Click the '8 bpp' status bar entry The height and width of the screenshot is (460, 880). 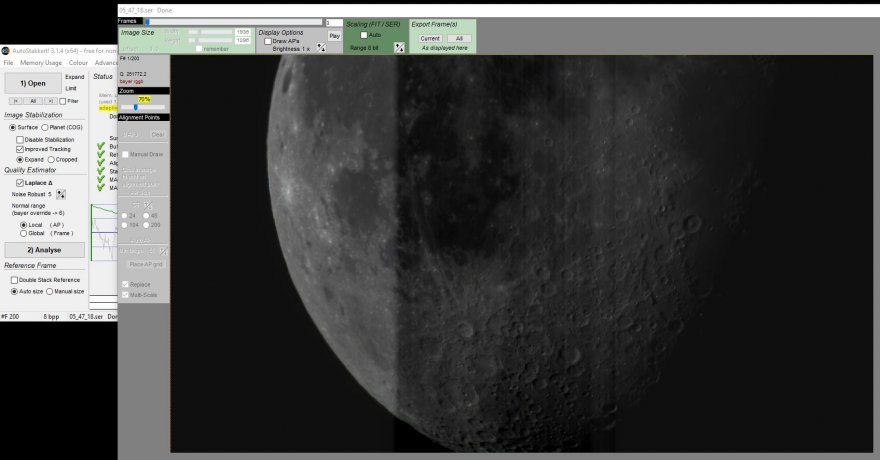click(52, 317)
